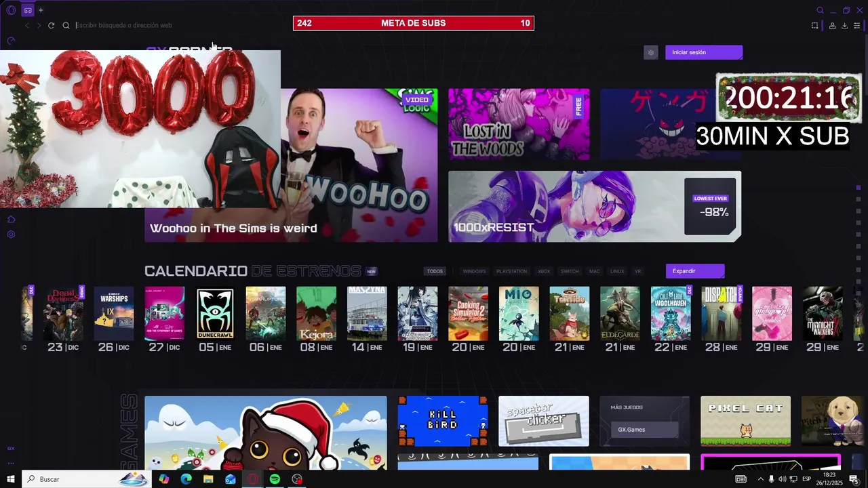The height and width of the screenshot is (488, 868).
Task: Open the ESP keyboard language indicator
Action: pos(807,479)
